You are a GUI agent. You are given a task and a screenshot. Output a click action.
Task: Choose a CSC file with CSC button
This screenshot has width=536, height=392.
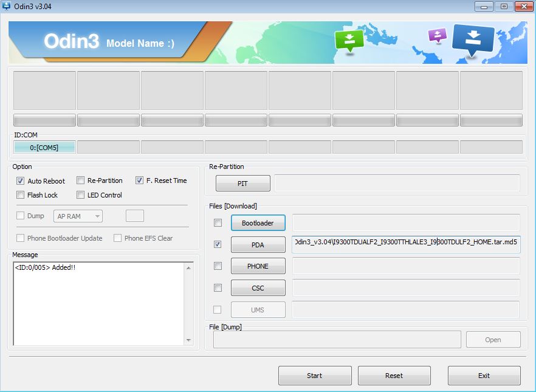[x=258, y=287]
